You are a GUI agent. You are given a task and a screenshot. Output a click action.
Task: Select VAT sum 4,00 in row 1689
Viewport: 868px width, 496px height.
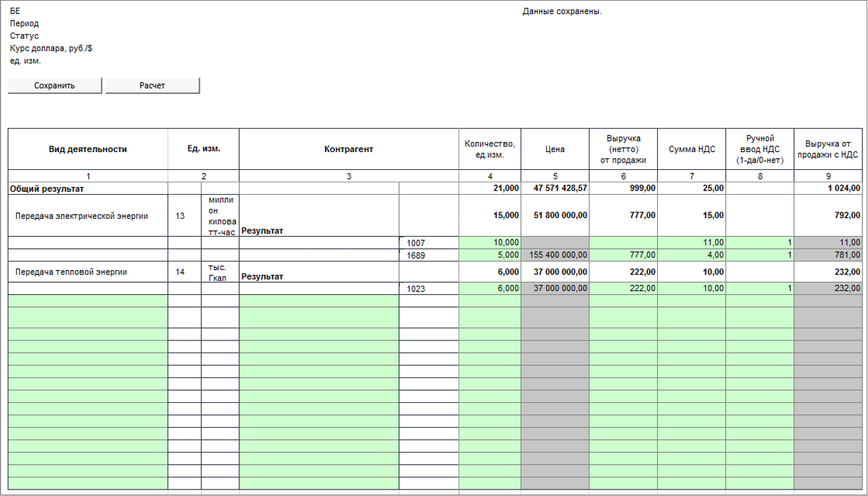pos(691,254)
